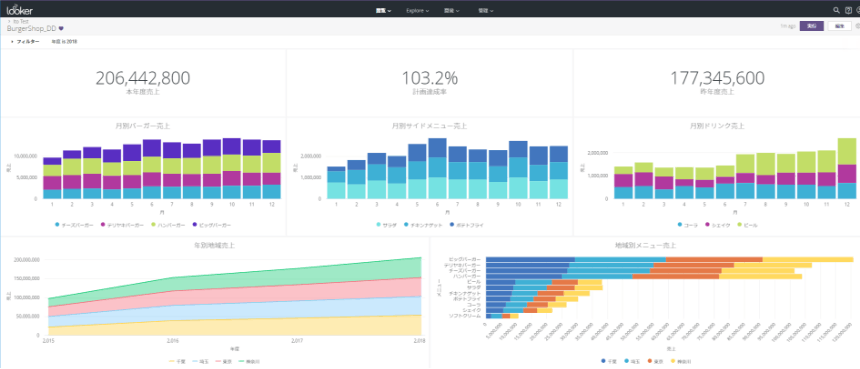Click the チーズバーガー legend dot
This screenshot has width=860, height=369.
click(58, 225)
